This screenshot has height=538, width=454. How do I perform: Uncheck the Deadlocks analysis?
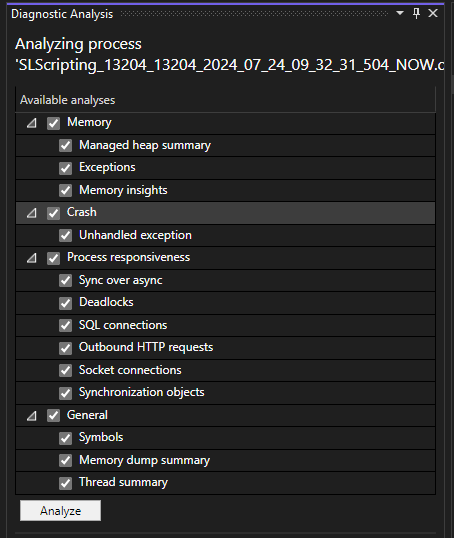pos(65,303)
